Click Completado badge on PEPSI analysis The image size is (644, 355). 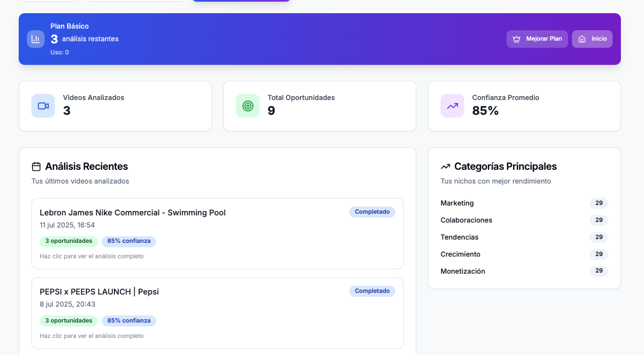(x=372, y=291)
